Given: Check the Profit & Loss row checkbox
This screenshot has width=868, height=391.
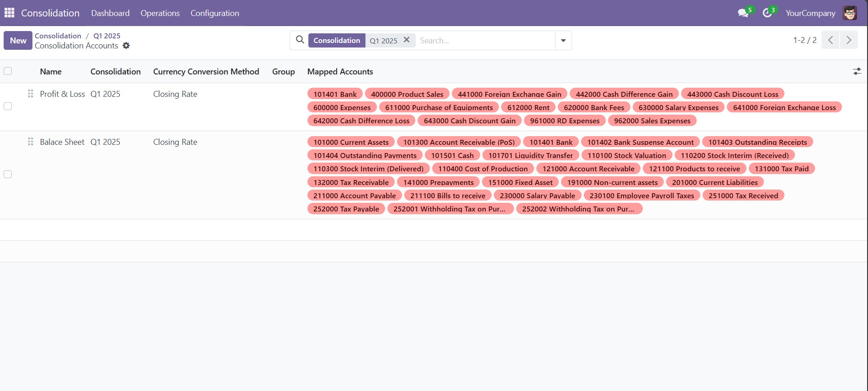Looking at the screenshot, I should pos(8,106).
